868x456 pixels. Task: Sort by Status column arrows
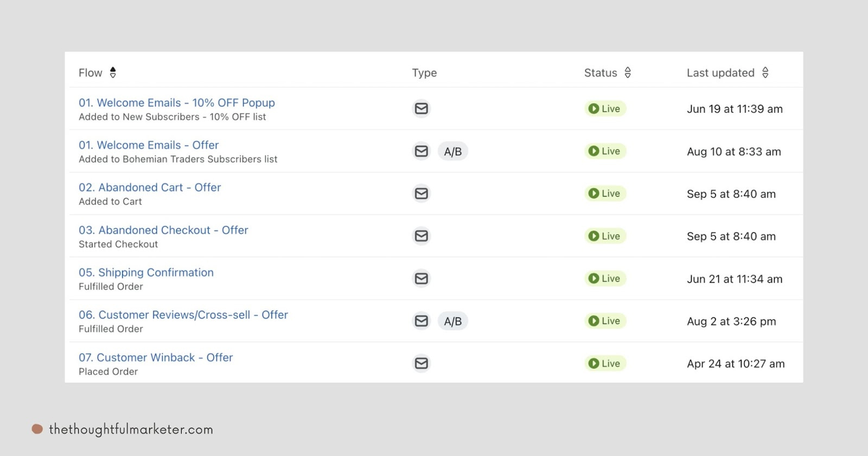click(628, 73)
